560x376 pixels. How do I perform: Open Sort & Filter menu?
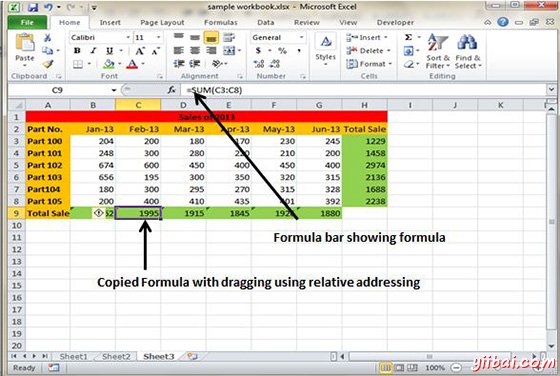click(438, 51)
